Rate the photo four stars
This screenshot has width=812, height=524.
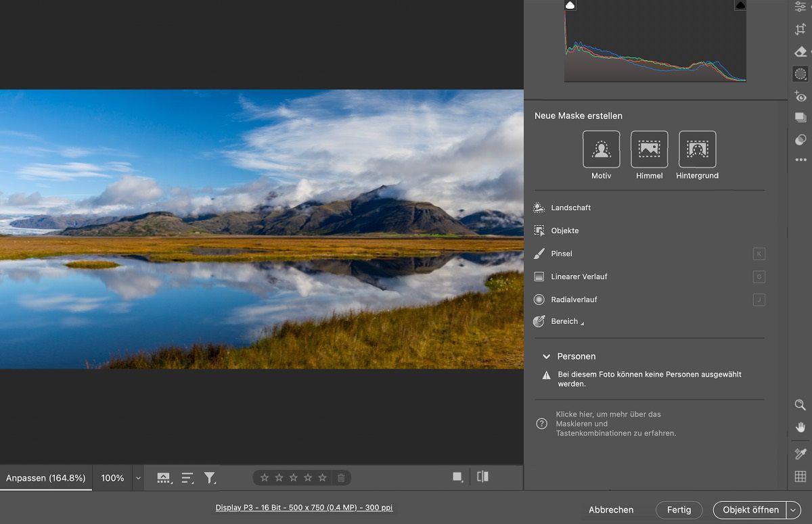[308, 478]
